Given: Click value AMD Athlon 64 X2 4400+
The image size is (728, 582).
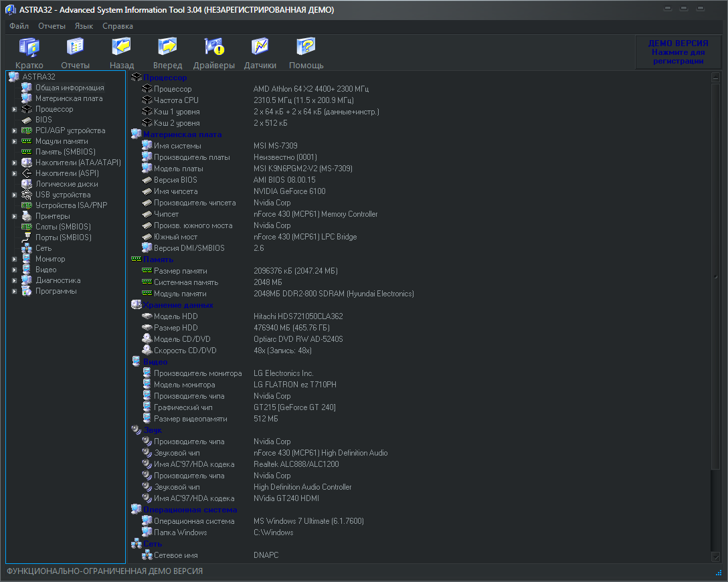Looking at the screenshot, I should click(x=311, y=89).
